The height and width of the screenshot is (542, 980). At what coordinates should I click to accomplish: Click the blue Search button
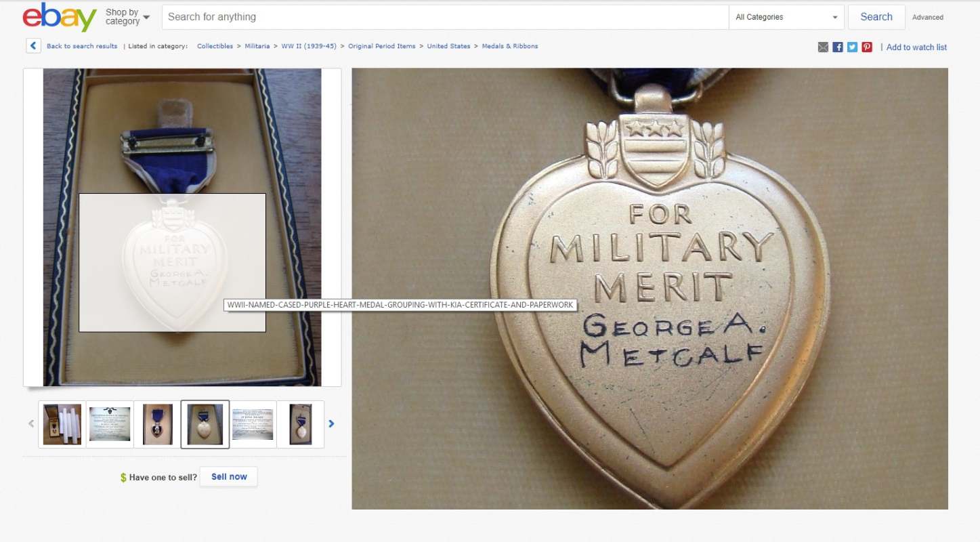coord(876,17)
